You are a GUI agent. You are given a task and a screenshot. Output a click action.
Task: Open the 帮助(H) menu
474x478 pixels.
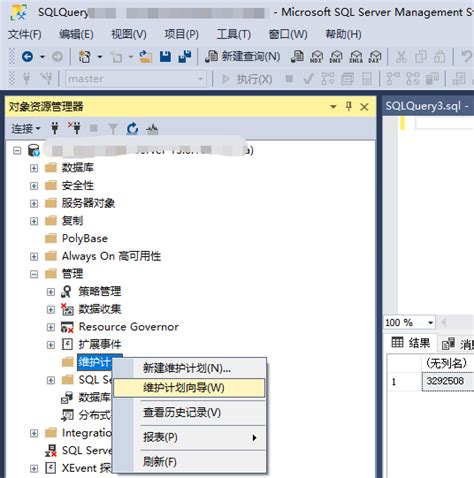[343, 34]
